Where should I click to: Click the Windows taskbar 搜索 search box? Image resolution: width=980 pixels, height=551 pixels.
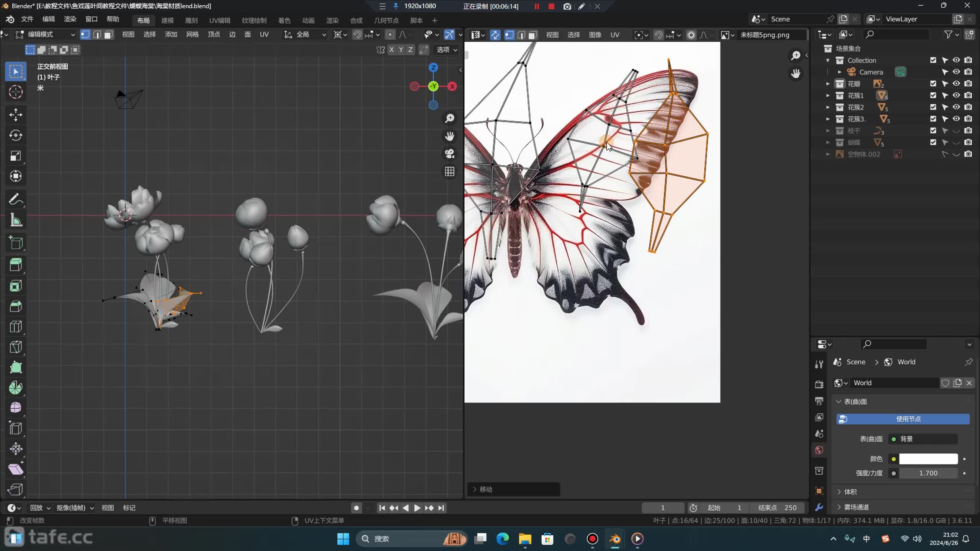click(x=412, y=539)
